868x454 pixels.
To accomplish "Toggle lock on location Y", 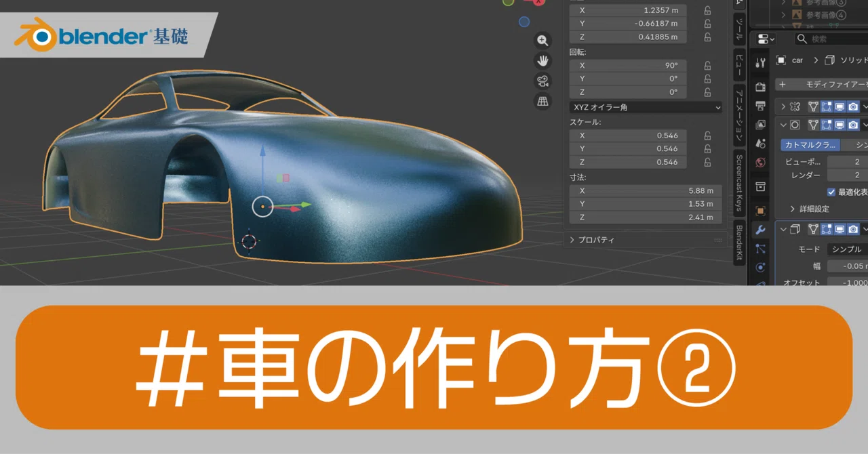I will (x=707, y=24).
